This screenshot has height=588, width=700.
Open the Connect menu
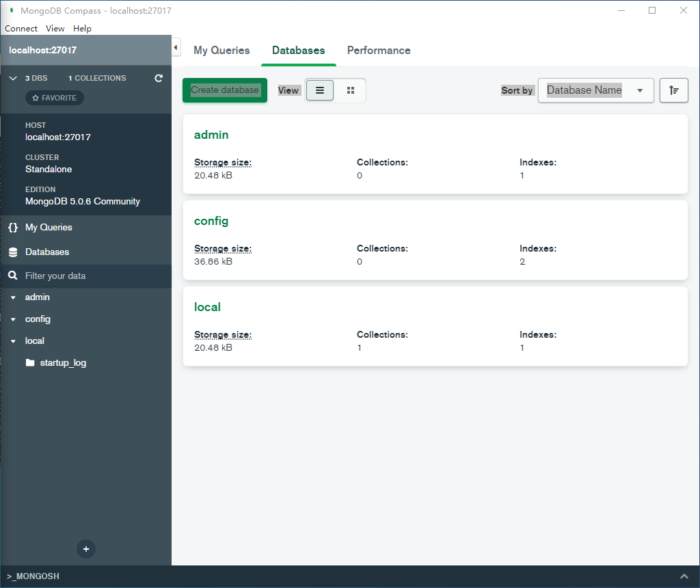point(21,29)
